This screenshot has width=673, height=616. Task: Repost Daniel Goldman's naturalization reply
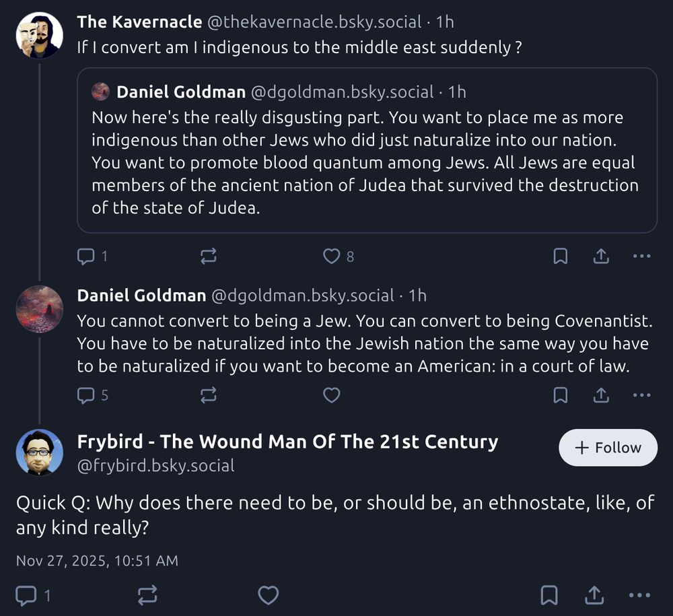click(209, 395)
